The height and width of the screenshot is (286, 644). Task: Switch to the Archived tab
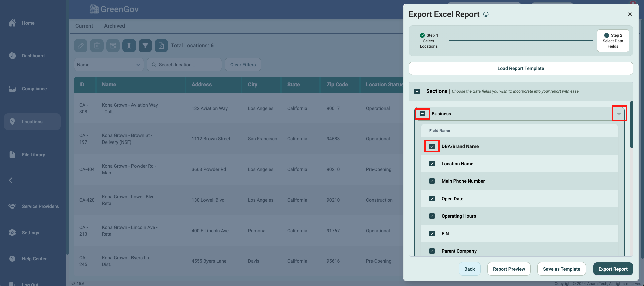click(x=114, y=26)
